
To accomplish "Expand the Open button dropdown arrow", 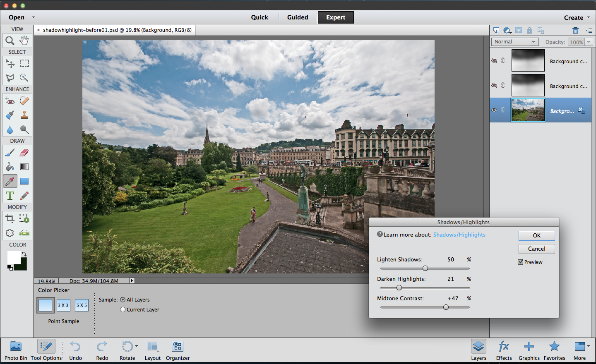I will 33,17.
